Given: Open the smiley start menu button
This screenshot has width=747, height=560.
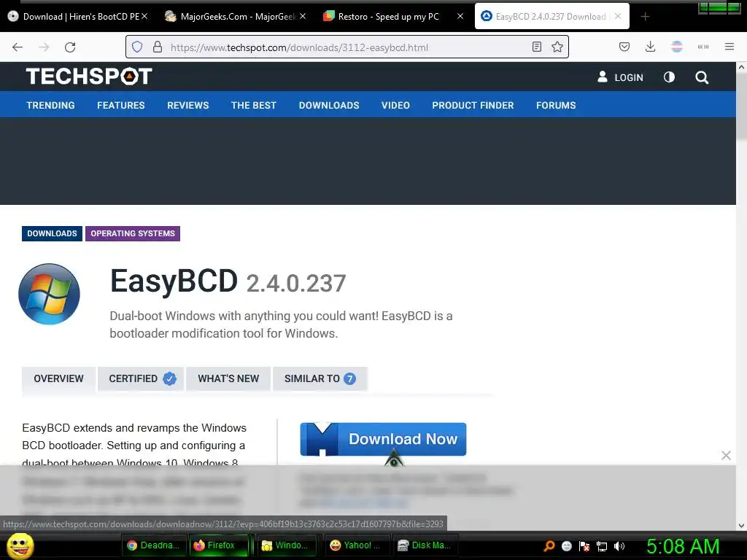Looking at the screenshot, I should coord(20,545).
